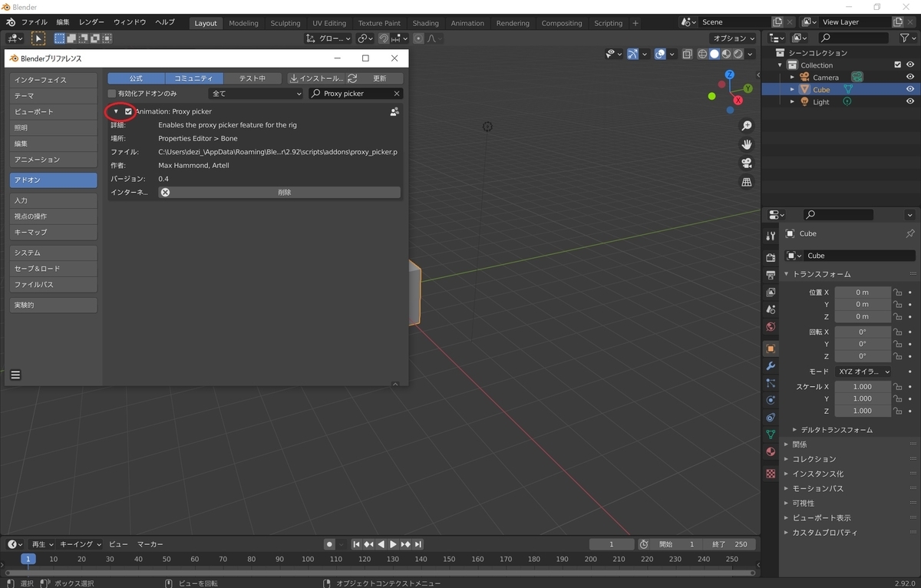Click the zoom view magnifier icon in the viewport
921x588 pixels.
point(746,126)
